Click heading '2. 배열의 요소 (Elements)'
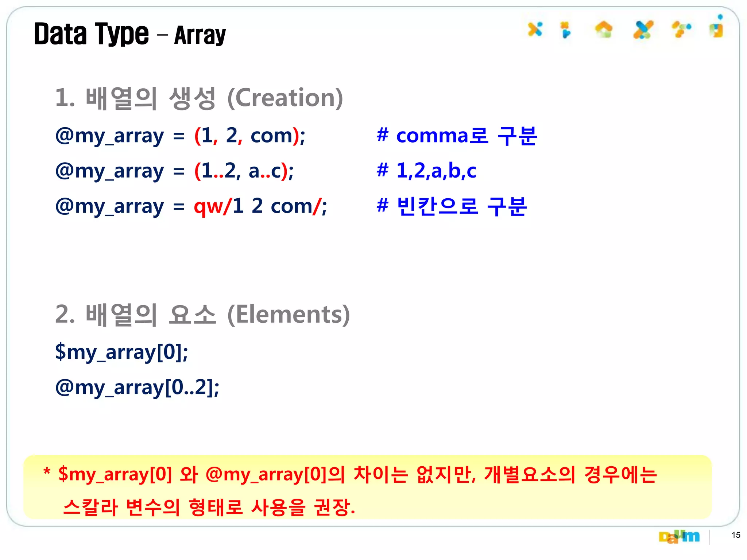The width and height of the screenshot is (747, 560). coord(202,315)
